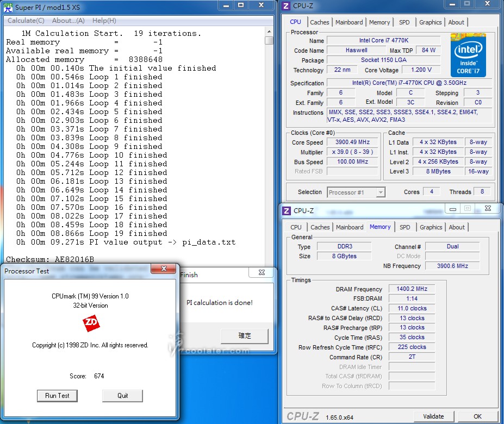
Task: Minimize the lower CPU-Z Memory window
Action: pos(453,209)
